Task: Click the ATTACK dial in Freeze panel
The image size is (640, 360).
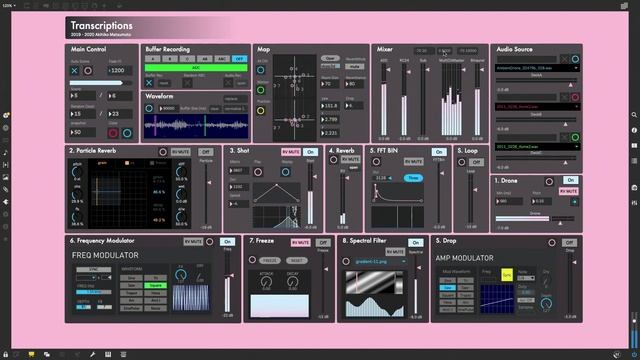Action: pos(266,281)
